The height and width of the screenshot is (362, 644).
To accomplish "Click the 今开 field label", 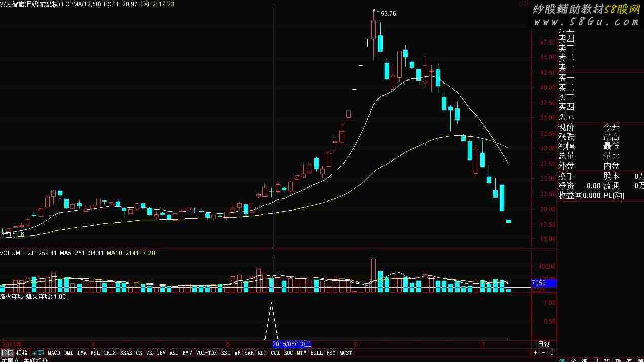I will (611, 127).
